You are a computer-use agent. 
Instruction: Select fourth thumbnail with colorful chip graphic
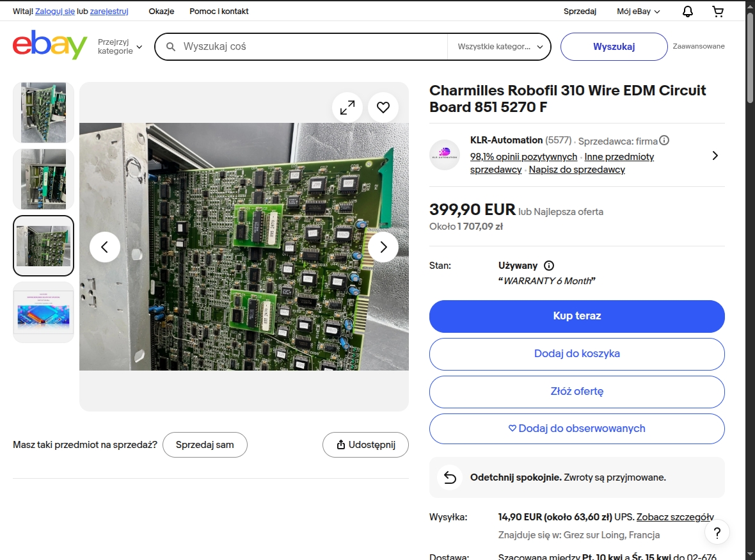(x=44, y=312)
